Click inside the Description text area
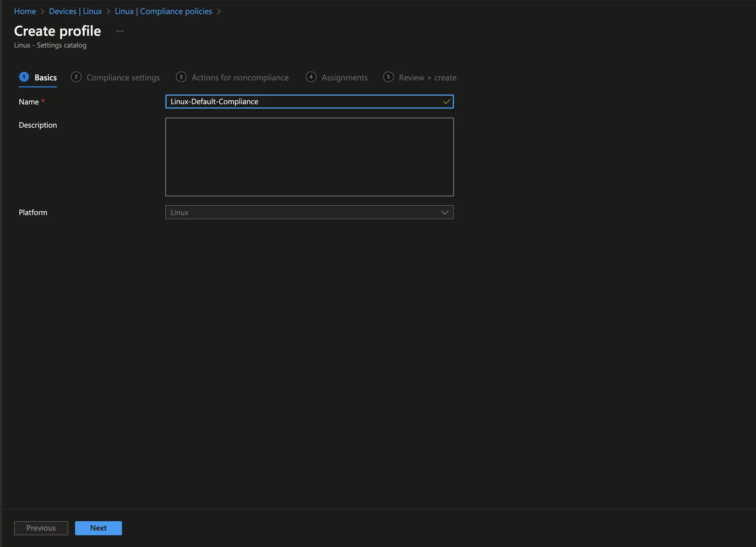 [309, 157]
